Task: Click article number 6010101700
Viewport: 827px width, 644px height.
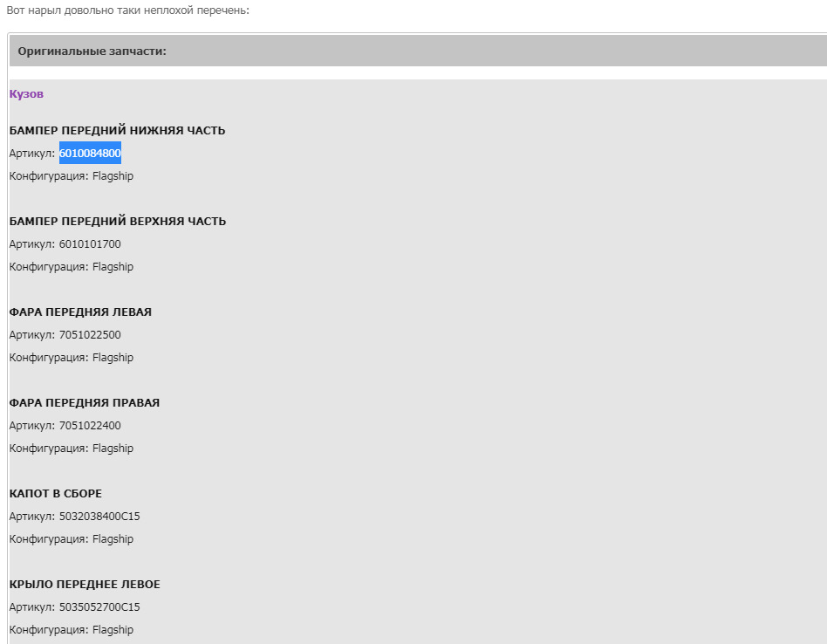Action: coord(90,243)
